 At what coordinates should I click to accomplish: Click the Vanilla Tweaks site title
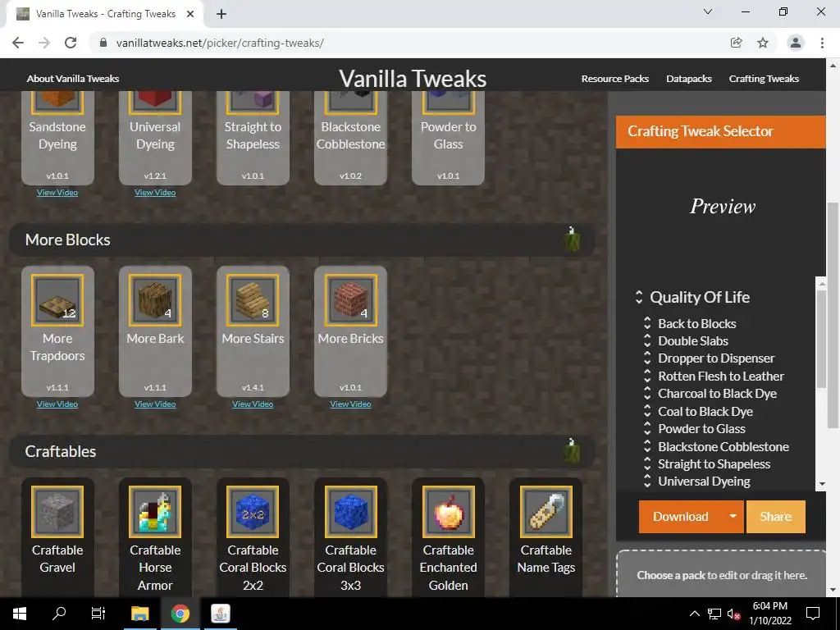pos(413,78)
